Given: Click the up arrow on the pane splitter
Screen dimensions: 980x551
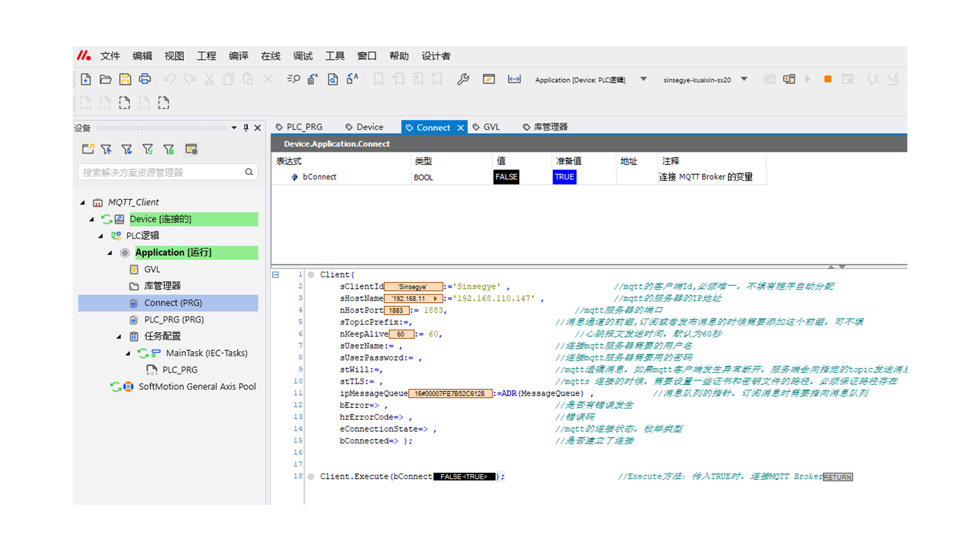Looking at the screenshot, I should tap(831, 267).
